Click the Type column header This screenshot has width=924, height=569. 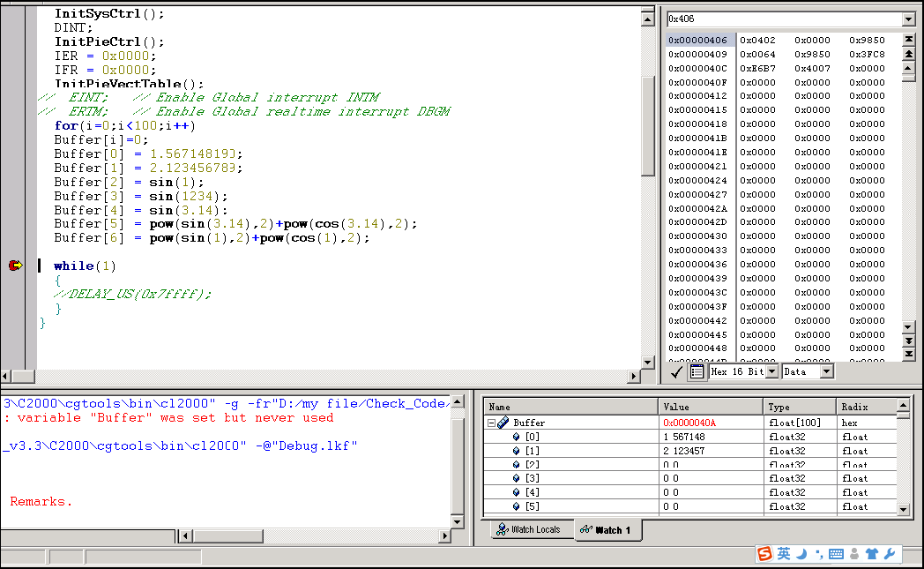click(x=800, y=407)
